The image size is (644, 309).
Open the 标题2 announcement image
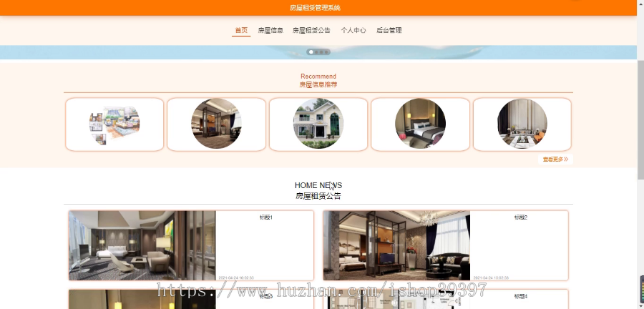click(x=396, y=245)
